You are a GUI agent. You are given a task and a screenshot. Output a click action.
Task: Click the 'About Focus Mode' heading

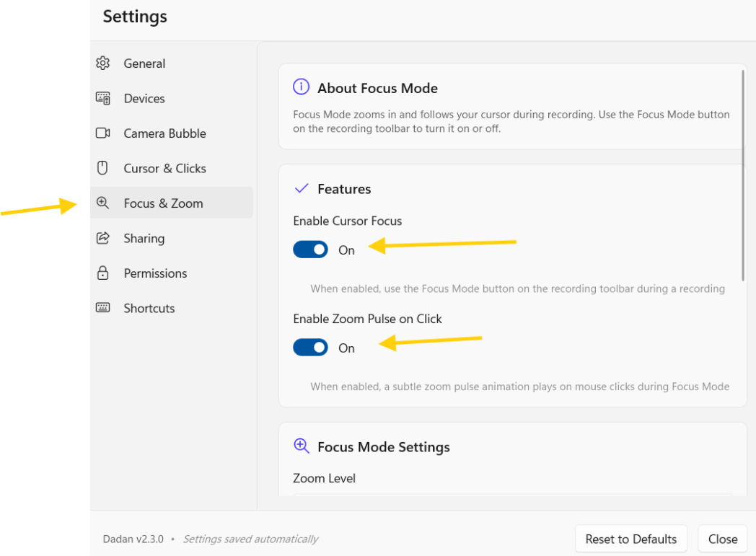[x=377, y=88]
